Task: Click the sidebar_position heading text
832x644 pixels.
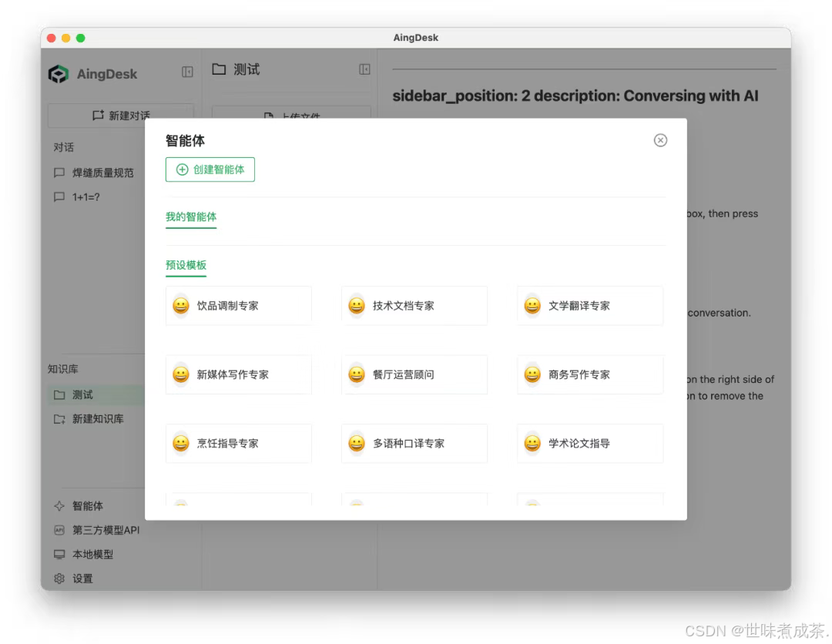Action: (575, 96)
